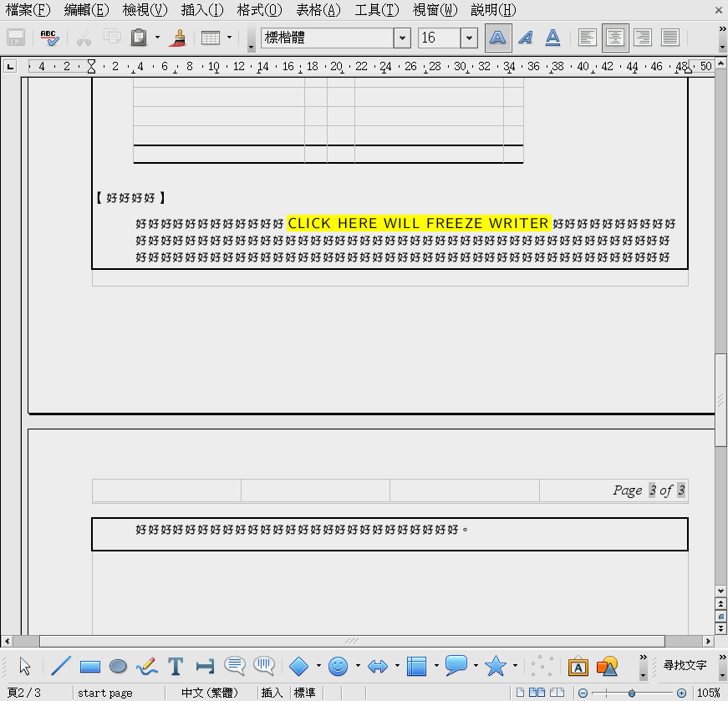Open the 格式(O) menu

[x=259, y=10]
